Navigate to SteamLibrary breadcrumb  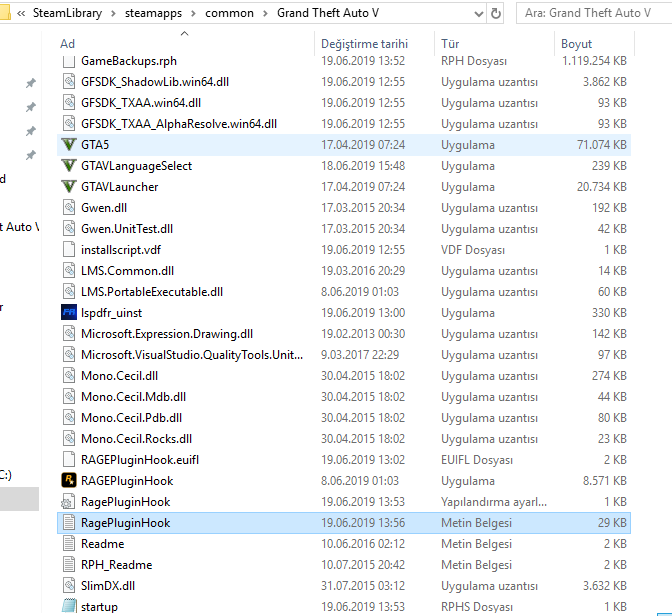point(68,13)
